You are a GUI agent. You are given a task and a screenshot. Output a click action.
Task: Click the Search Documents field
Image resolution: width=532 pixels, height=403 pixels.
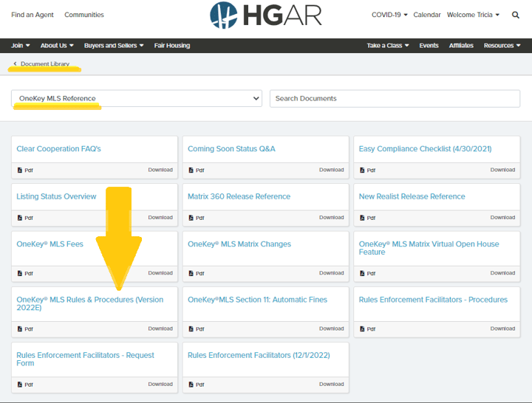(395, 98)
